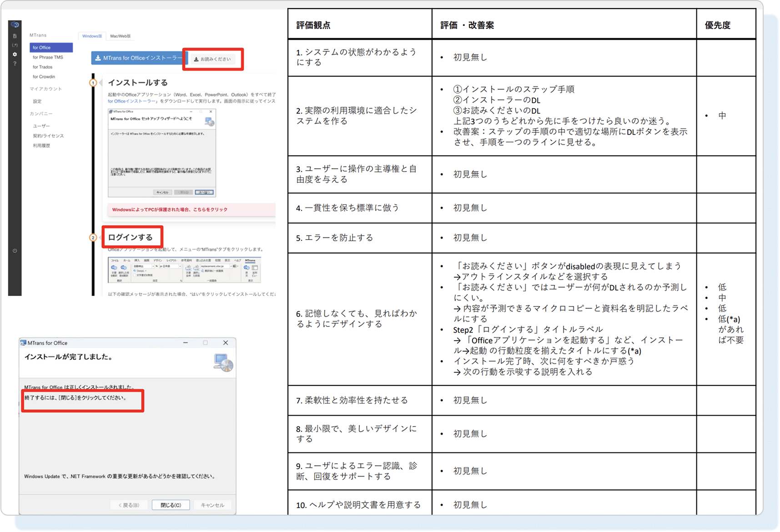Screen dimensions: 780x532
Task: Open ユーザー under カンパニー
Action: pyautogui.click(x=41, y=126)
